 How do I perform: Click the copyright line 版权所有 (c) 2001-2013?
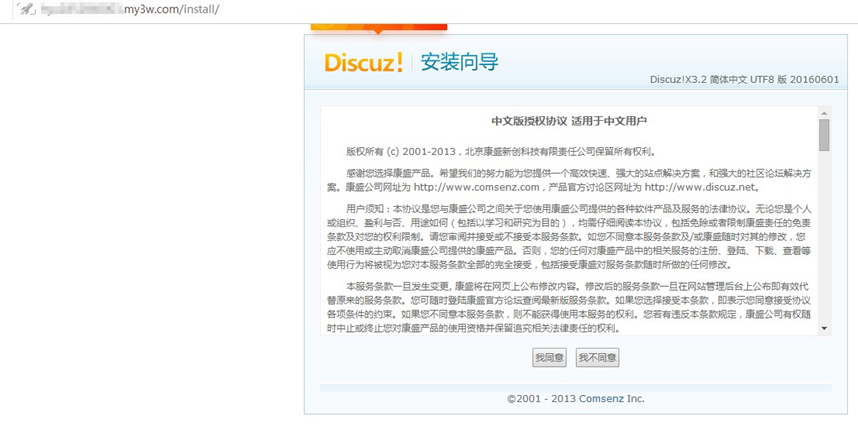pos(501,152)
